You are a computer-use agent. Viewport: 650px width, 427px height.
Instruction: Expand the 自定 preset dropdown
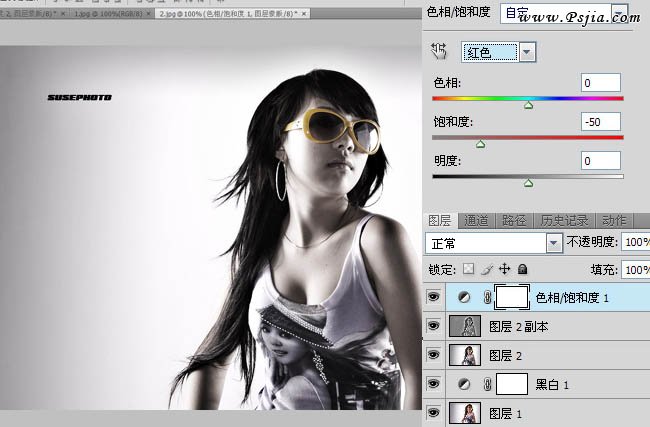click(620, 14)
